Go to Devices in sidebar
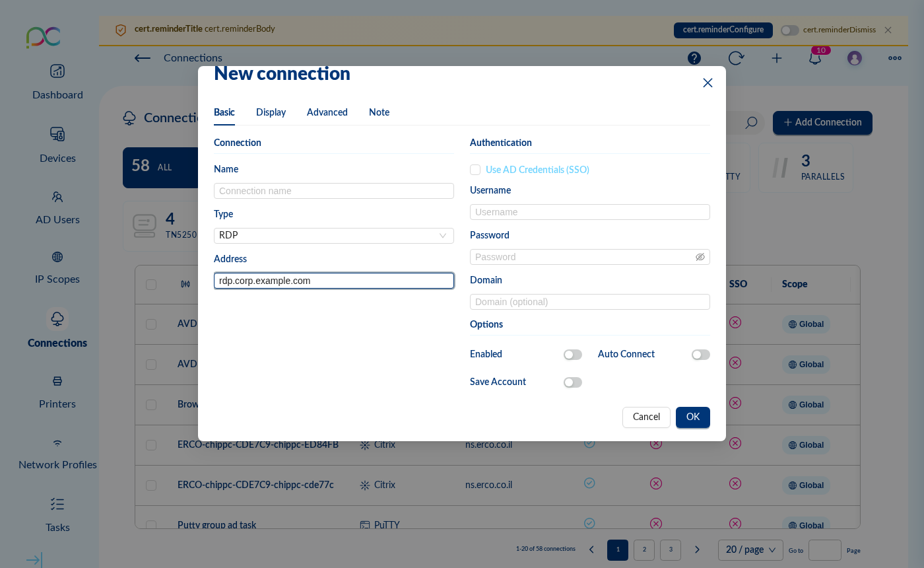924x568 pixels. pos(57,145)
